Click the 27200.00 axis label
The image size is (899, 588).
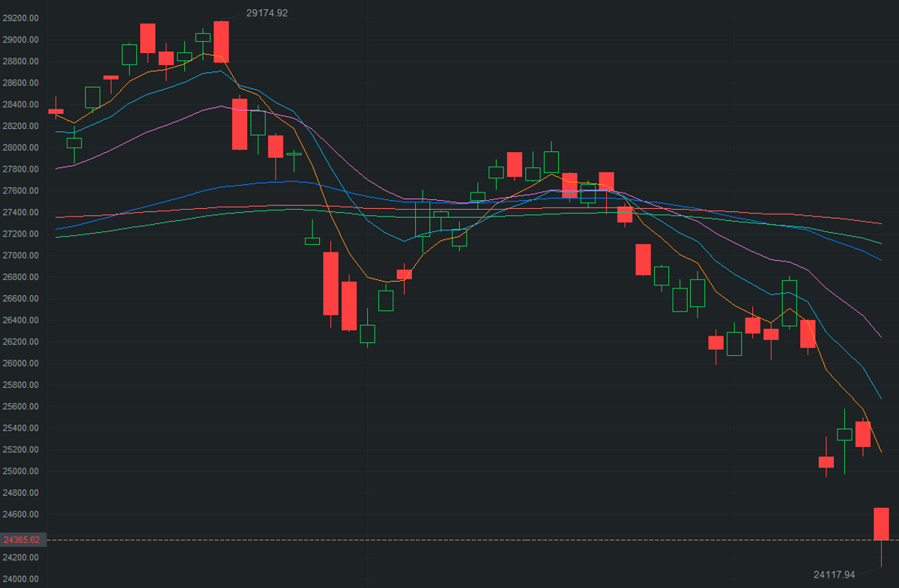[21, 234]
